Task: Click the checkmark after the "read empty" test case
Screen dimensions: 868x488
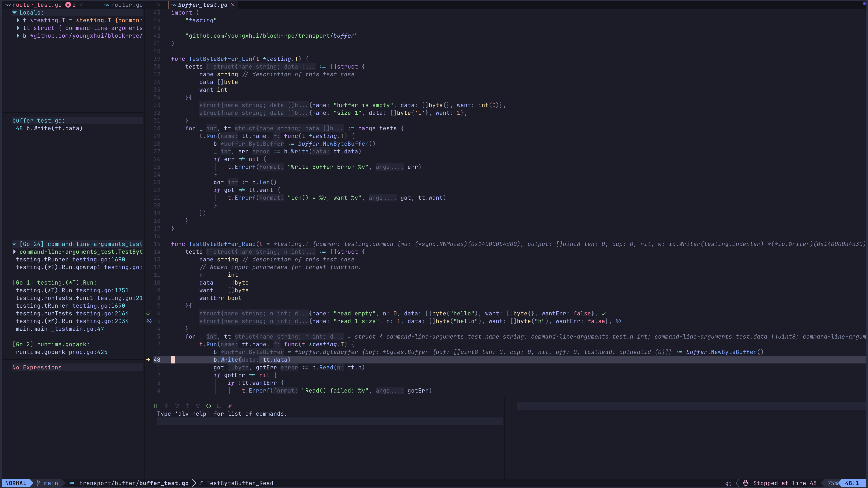Action: [604, 313]
